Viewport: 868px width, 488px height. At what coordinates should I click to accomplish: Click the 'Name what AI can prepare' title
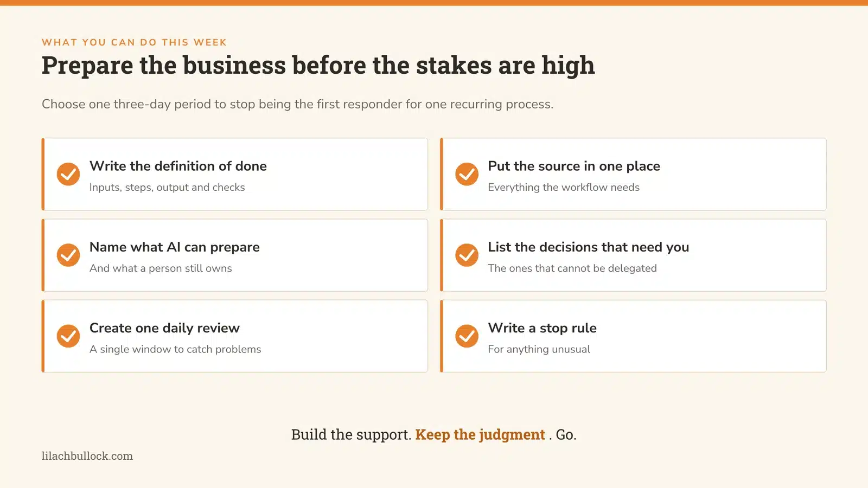[175, 247]
